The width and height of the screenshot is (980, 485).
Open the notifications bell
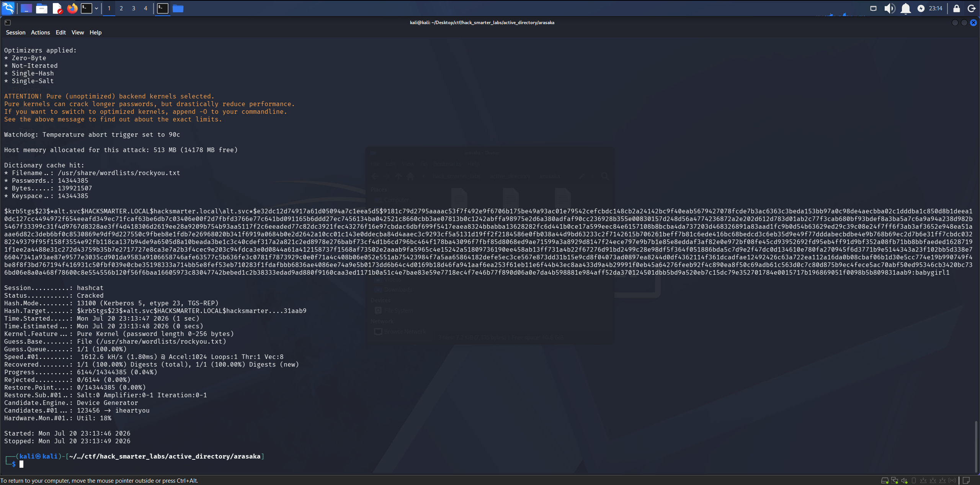click(906, 8)
